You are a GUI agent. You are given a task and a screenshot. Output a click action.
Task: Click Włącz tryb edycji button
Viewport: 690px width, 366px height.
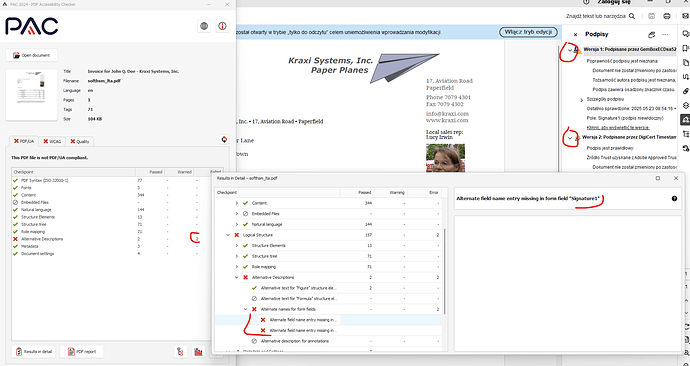tap(528, 32)
